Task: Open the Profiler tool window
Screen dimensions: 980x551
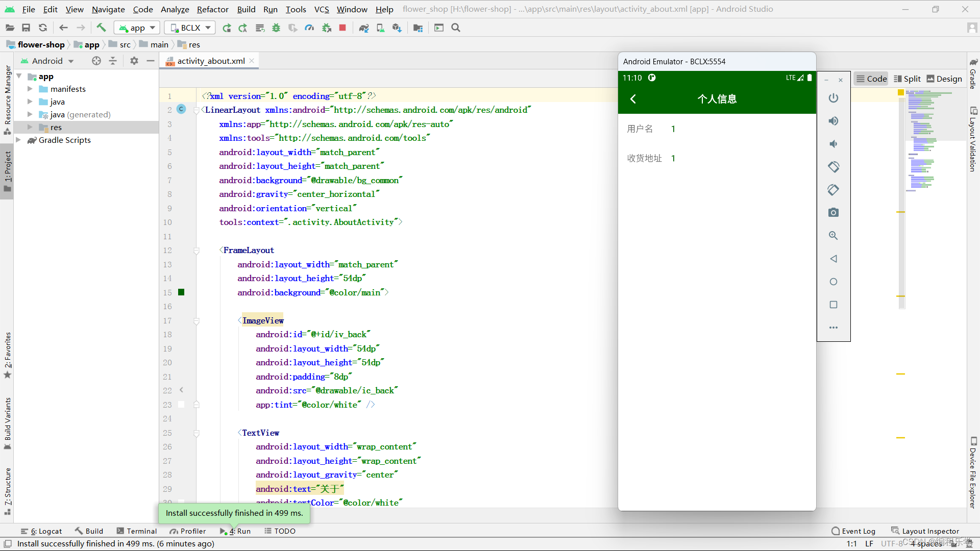Action: tap(188, 531)
